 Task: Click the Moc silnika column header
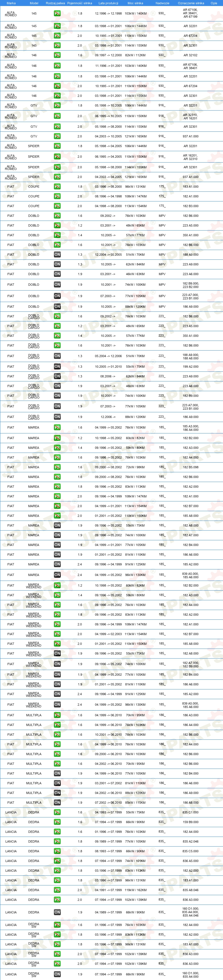135,3
